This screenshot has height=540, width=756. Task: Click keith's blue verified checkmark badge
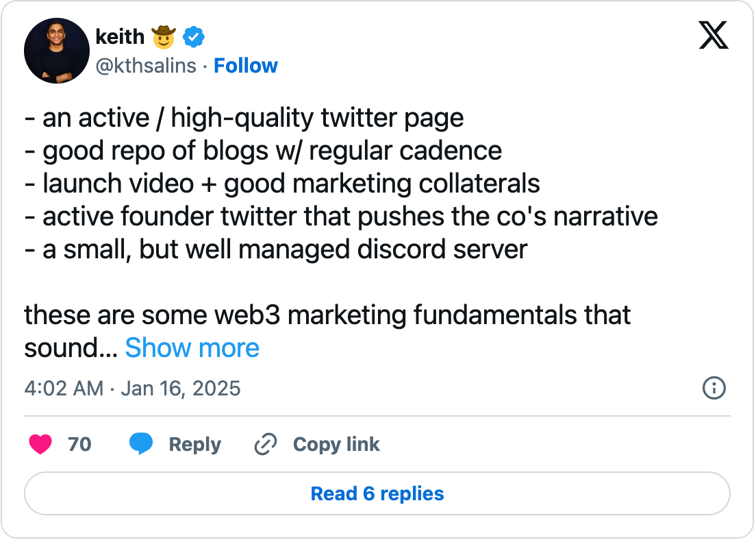pos(194,37)
